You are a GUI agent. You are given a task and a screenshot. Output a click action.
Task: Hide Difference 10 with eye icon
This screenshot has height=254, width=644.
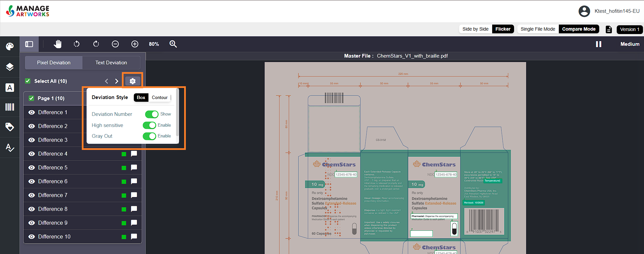click(32, 236)
